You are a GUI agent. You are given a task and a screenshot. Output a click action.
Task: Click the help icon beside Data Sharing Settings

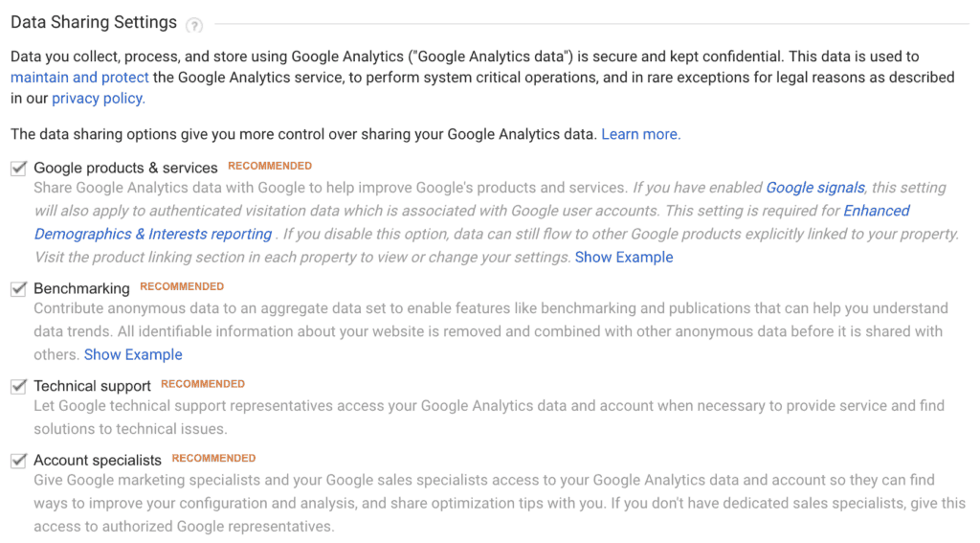click(x=194, y=26)
